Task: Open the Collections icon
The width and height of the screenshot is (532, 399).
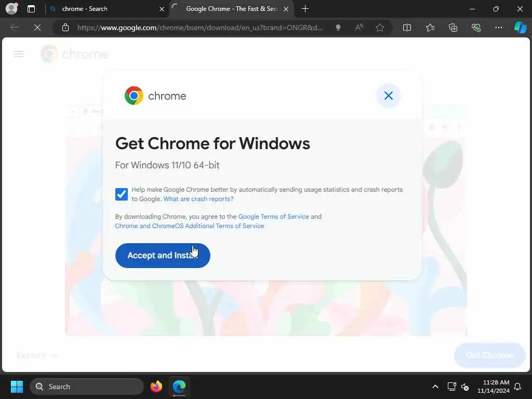Action: click(453, 28)
